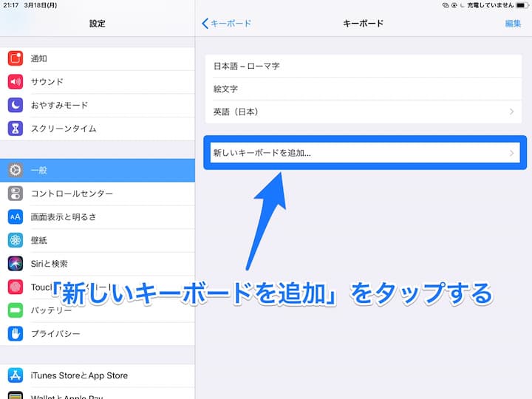Open Siriと検索 settings row
Image resolution: width=532 pixels, height=399 pixels.
point(98,264)
